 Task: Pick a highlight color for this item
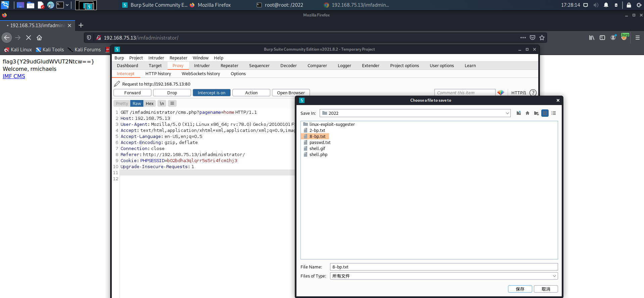(501, 93)
